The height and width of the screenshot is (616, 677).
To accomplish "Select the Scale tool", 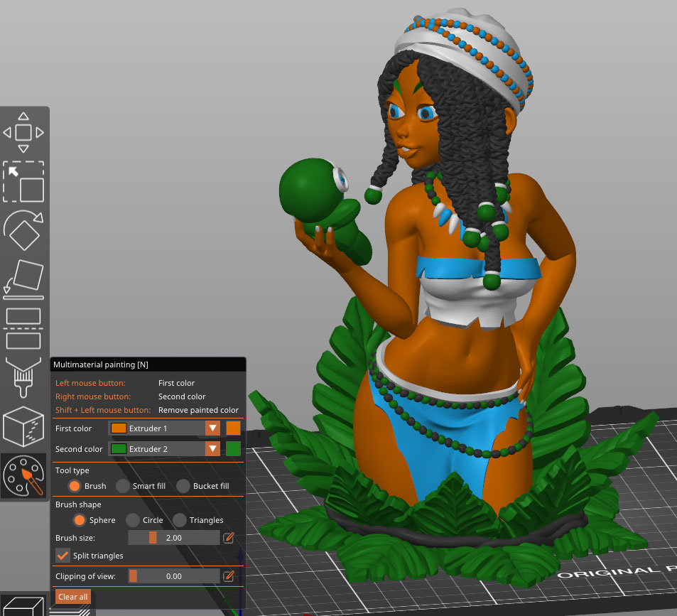I will tap(23, 182).
